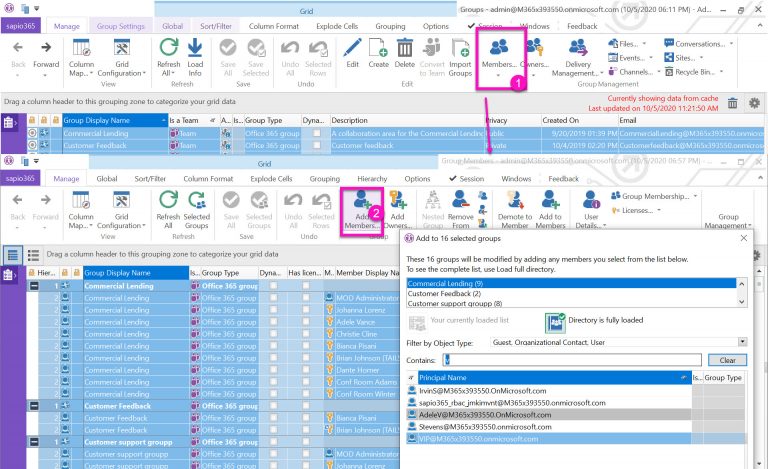Viewport: 768px width, 469px height.
Task: Expand the Group Membership dropdown
Action: point(697,196)
